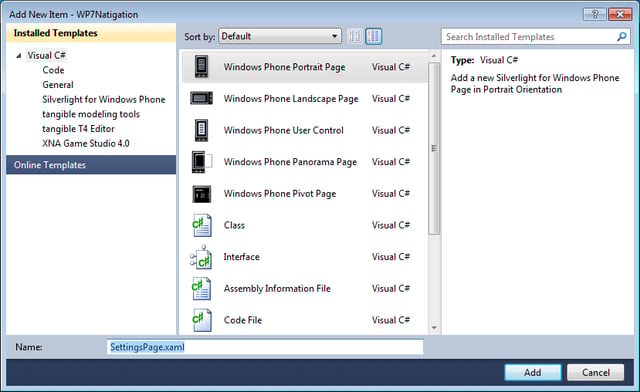
Task: Select 'Windows Phone Panorama Page' text
Action: (x=290, y=162)
